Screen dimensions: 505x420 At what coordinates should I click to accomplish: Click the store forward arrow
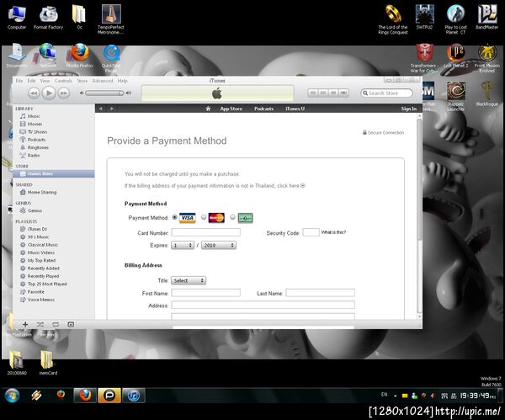112,109
